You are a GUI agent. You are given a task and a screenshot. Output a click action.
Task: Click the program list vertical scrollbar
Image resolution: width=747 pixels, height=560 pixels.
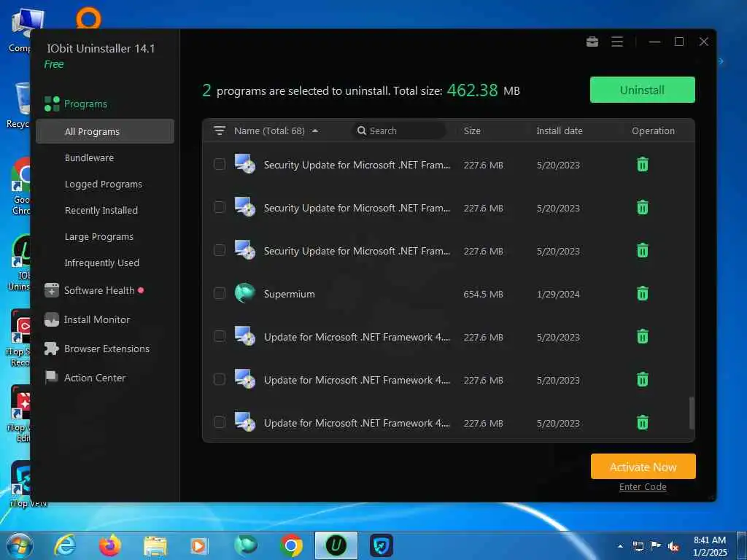(692, 413)
